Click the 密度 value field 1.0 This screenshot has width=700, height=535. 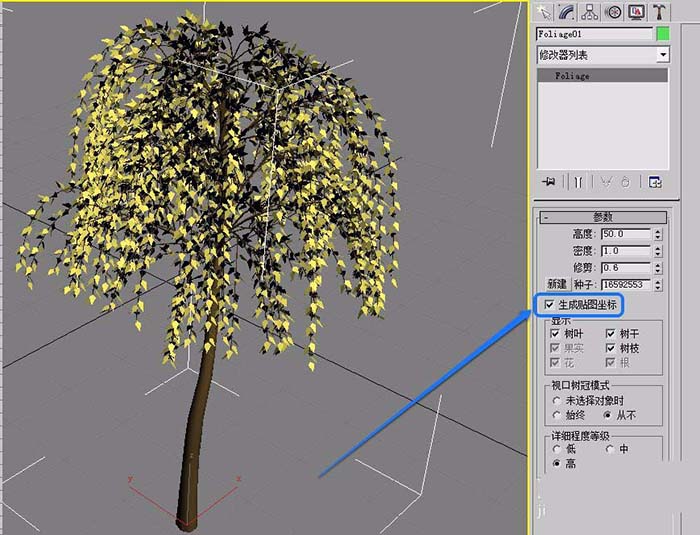[626, 251]
